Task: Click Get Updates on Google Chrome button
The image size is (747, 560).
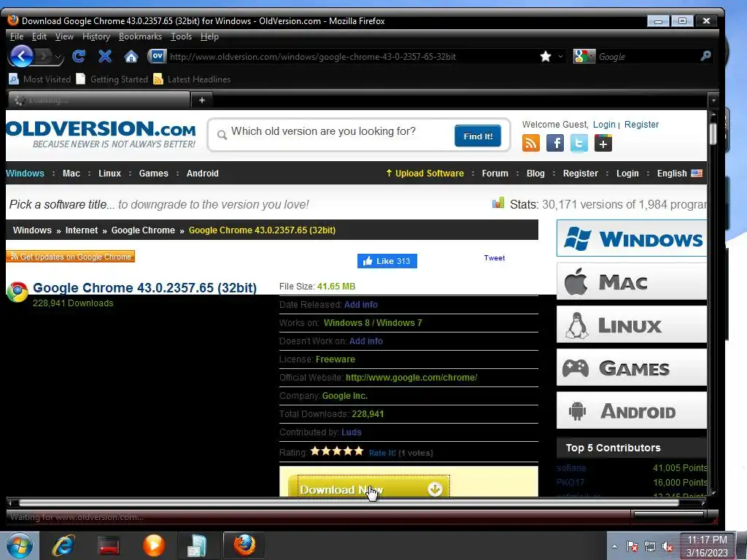Action: (71, 257)
